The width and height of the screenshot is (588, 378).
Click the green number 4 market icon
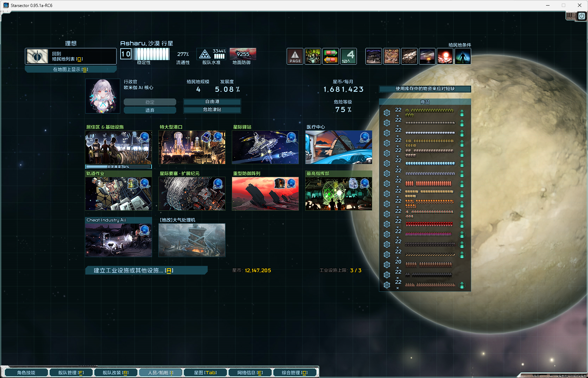[348, 56]
